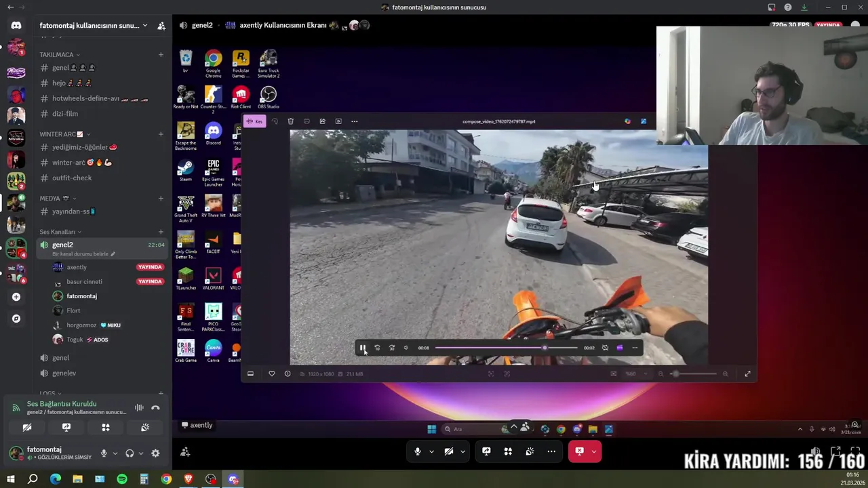Image resolution: width=868 pixels, height=488 pixels.
Task: Add a server with plus icon
Action: (x=16, y=297)
